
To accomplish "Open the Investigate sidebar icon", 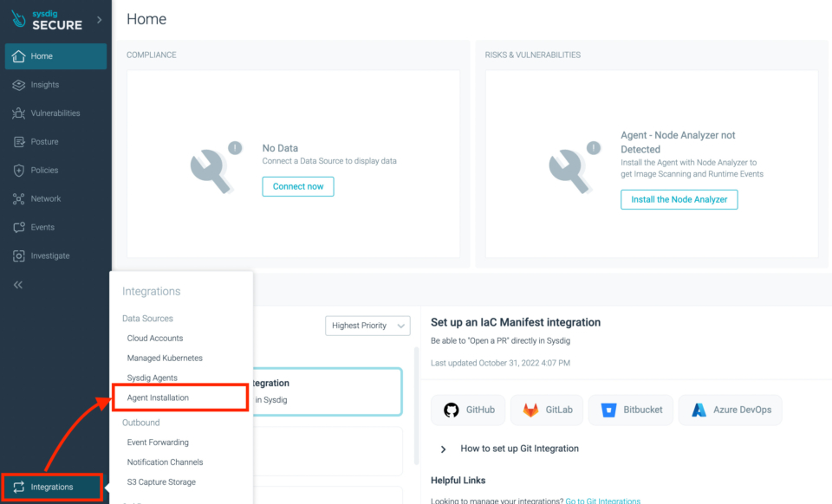I will [x=18, y=256].
